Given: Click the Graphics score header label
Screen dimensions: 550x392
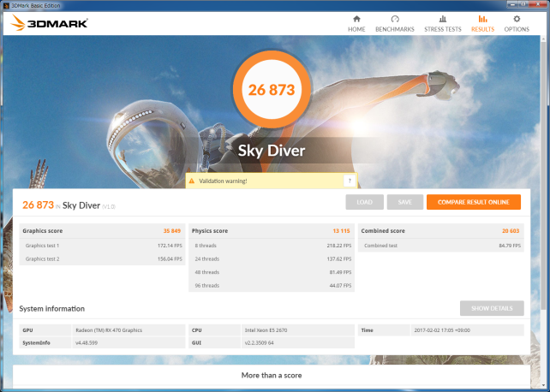Looking at the screenshot, I should pos(43,231).
